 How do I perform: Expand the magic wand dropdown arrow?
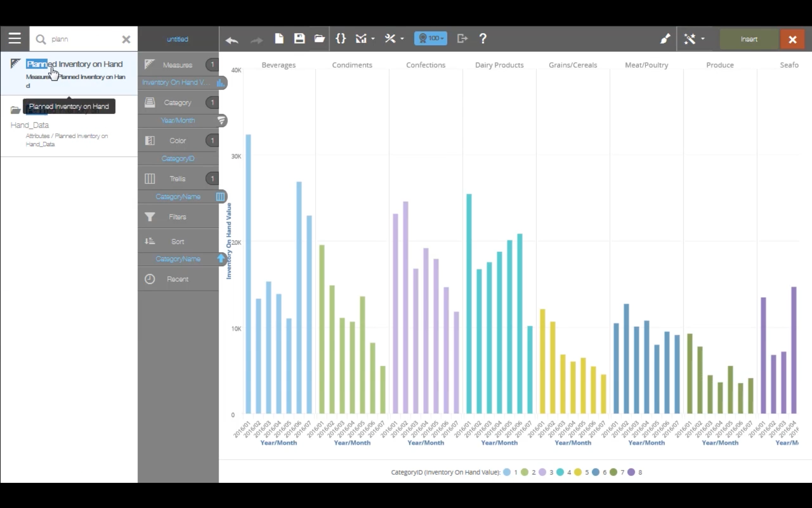pyautogui.click(x=703, y=39)
